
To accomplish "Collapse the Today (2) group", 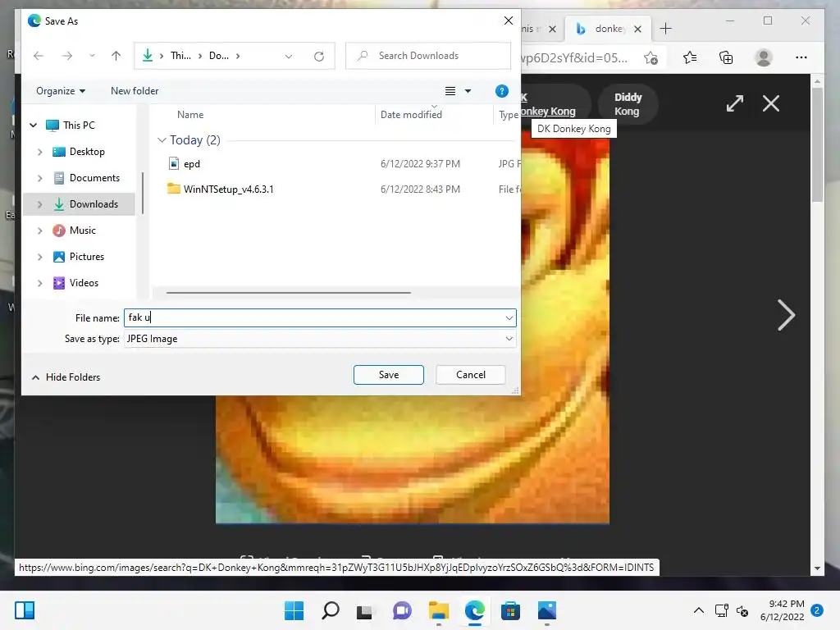I will pos(162,140).
